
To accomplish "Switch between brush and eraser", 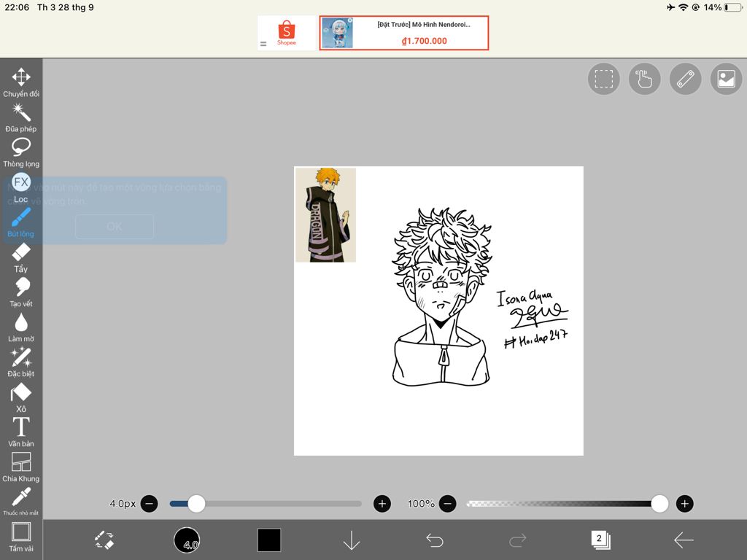I will pos(104,540).
